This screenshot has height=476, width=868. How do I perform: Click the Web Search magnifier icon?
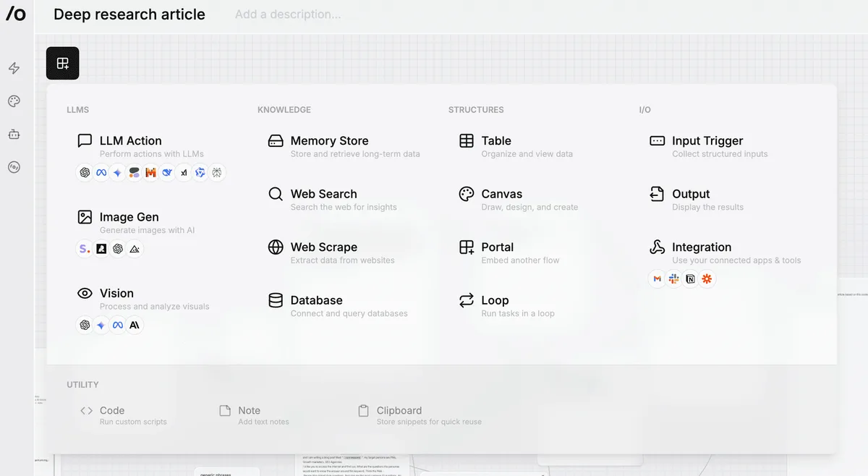[x=276, y=194]
